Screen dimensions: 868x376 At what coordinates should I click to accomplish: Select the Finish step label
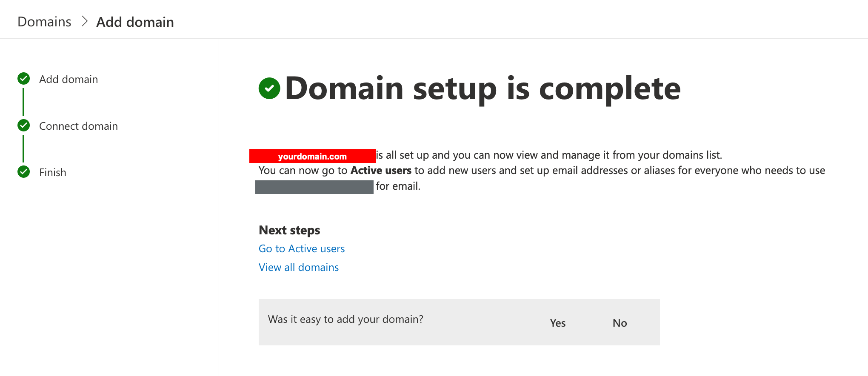point(53,172)
